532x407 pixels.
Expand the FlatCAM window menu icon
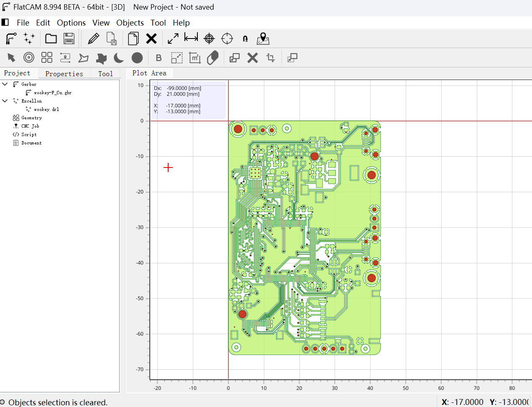tap(5, 22)
